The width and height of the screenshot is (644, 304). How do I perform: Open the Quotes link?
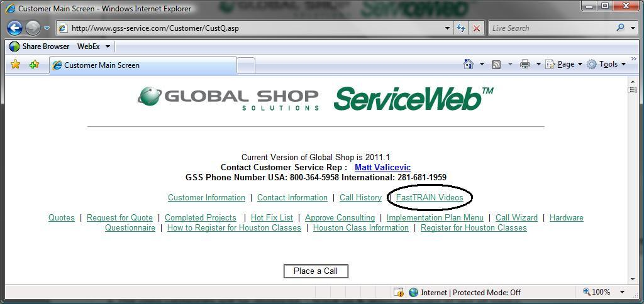[62, 218]
